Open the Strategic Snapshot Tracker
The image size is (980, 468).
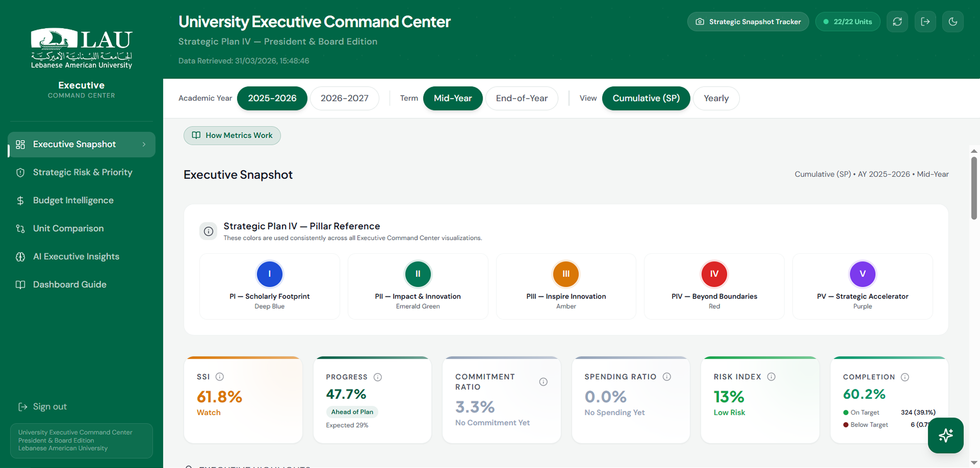[748, 22]
